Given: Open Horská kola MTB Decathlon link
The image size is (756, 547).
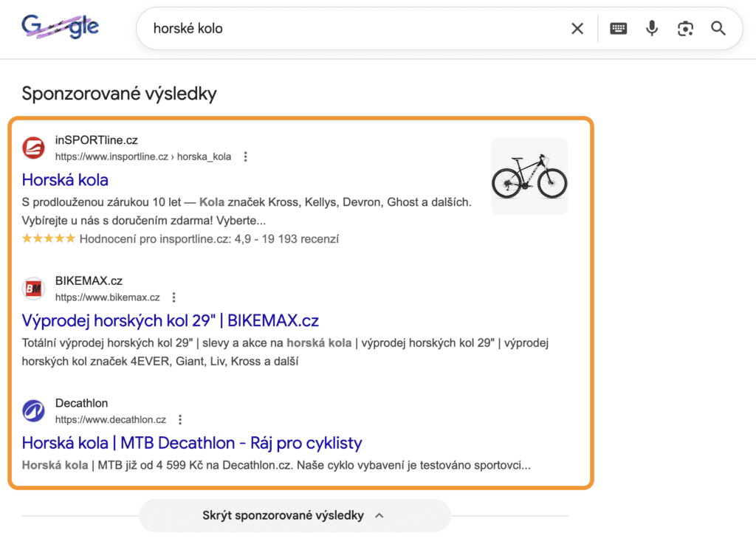Looking at the screenshot, I should pyautogui.click(x=192, y=443).
